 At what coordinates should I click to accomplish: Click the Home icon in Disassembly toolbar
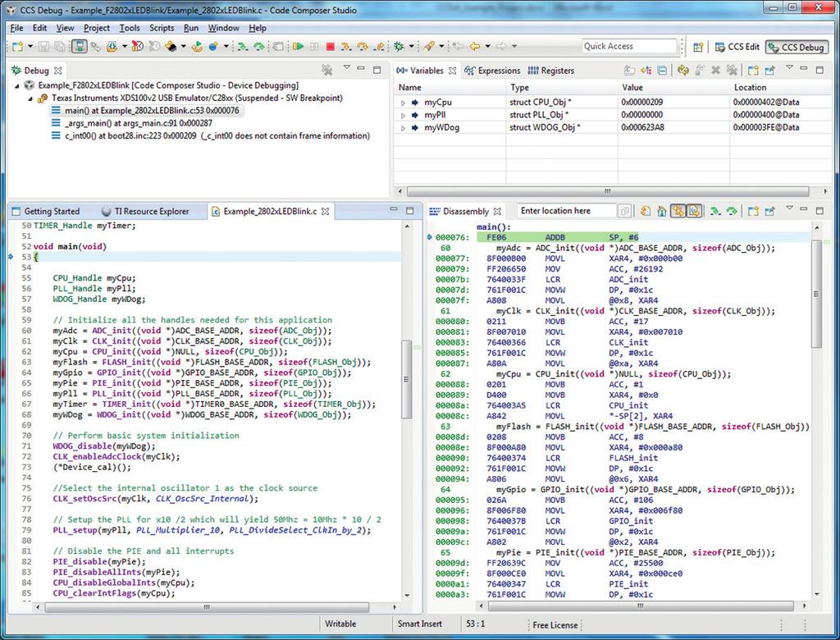pyautogui.click(x=662, y=211)
